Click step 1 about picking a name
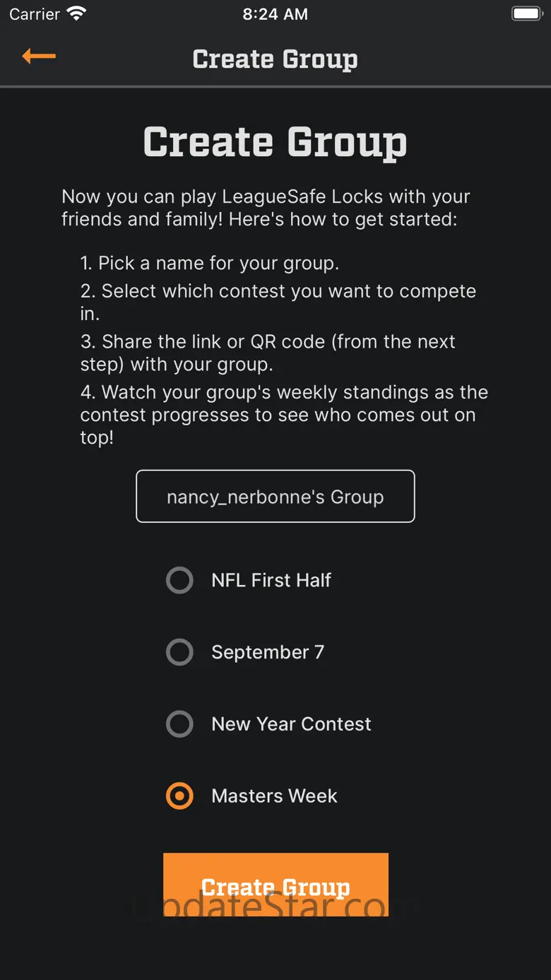 210,264
